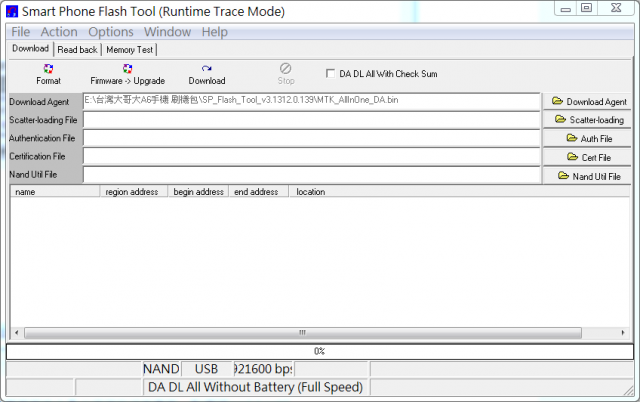640x402 pixels.
Task: Open the Help menu
Action: pyautogui.click(x=214, y=32)
